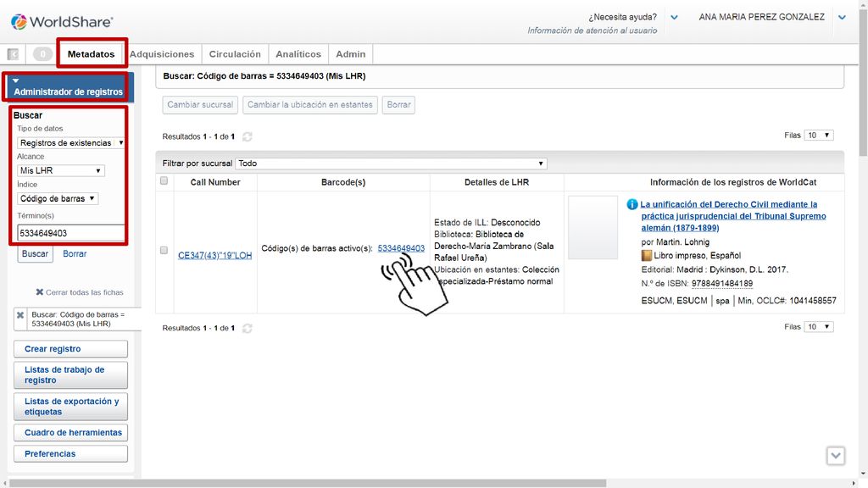The image size is (868, 488).
Task: Click the blue info icon beside record title
Action: click(x=632, y=204)
